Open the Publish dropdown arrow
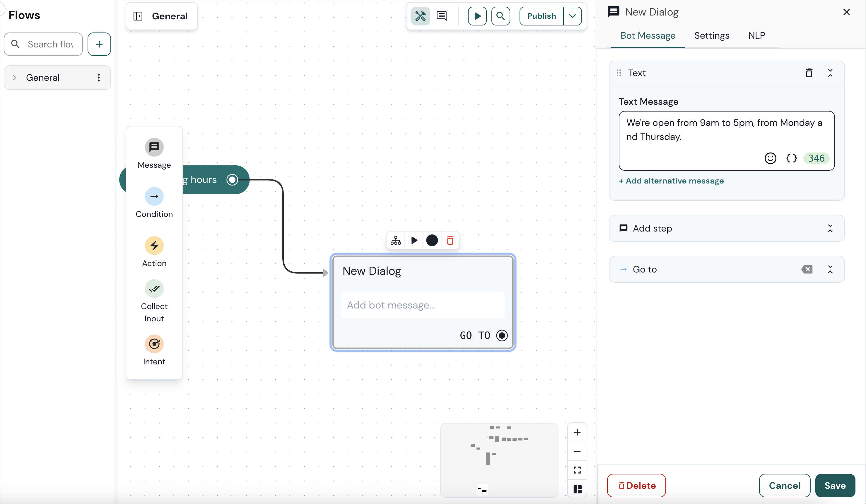This screenshot has width=866, height=504. (572, 16)
